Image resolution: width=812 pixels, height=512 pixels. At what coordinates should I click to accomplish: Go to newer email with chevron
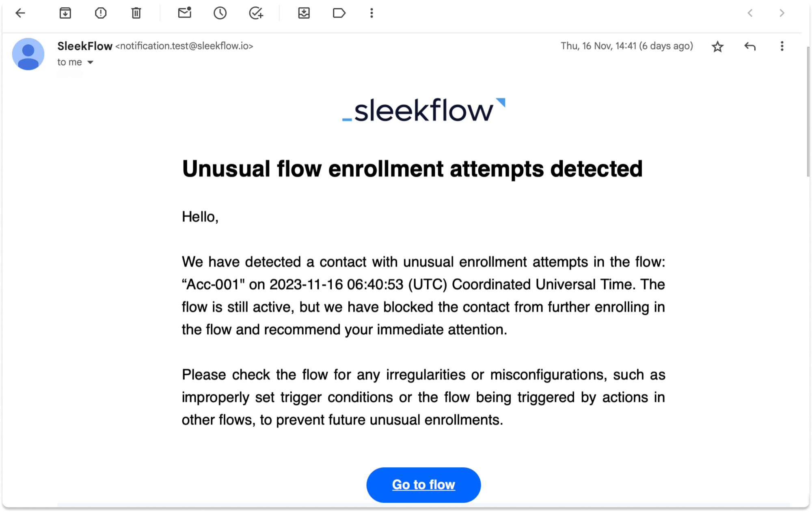point(750,13)
